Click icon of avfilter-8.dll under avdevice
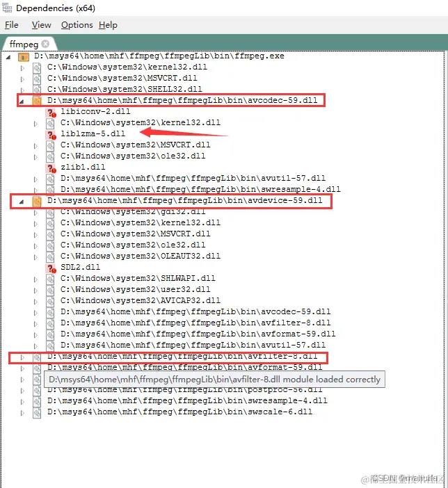Screen dimensions: 448x488 pyautogui.click(x=50, y=323)
